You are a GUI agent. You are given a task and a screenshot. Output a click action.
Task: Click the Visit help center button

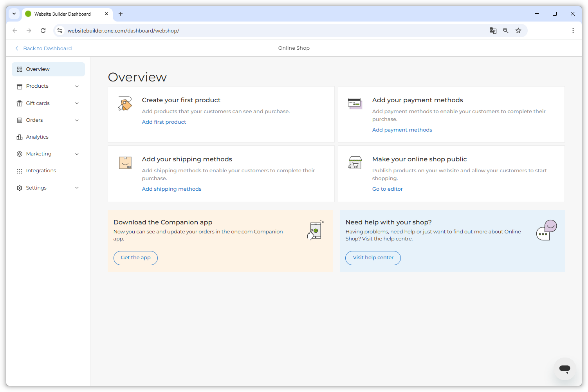coord(373,258)
